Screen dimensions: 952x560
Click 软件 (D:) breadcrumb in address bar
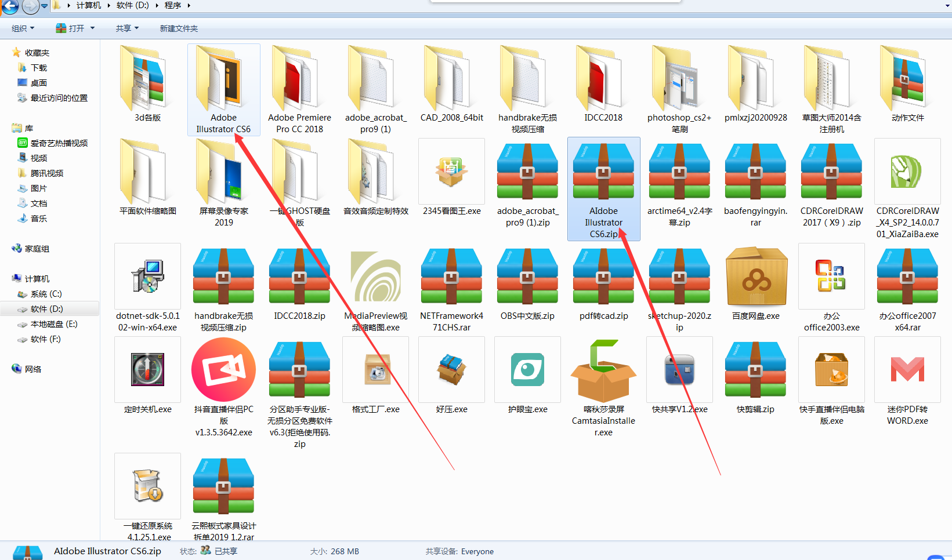pos(132,5)
